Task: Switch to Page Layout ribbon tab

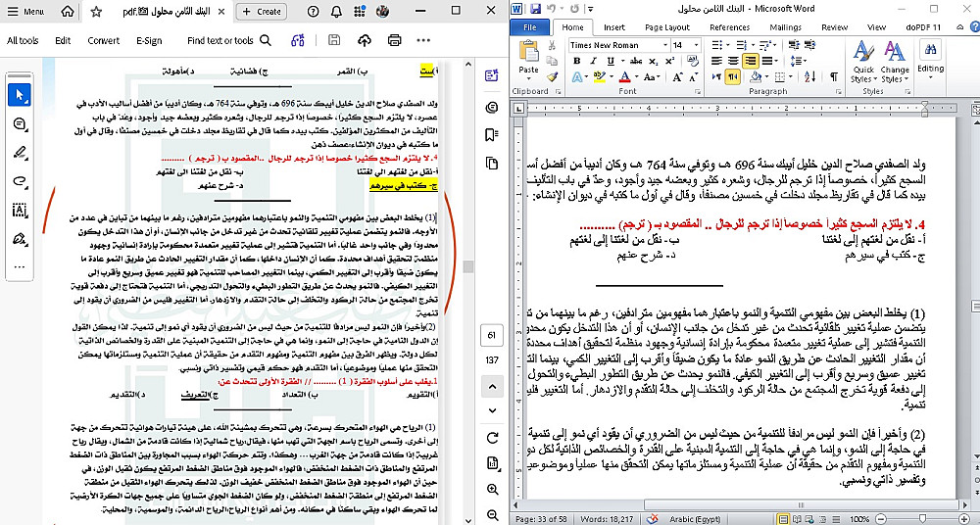Action: point(667,27)
